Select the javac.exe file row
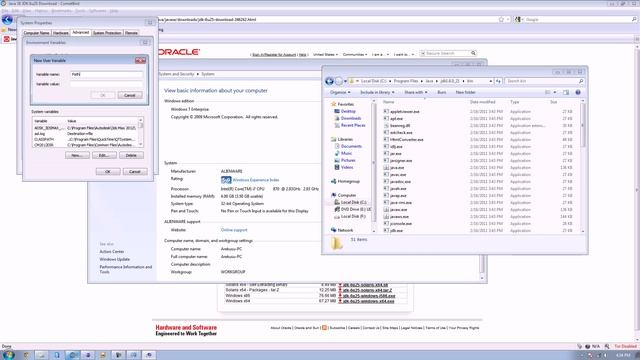 tap(478, 174)
